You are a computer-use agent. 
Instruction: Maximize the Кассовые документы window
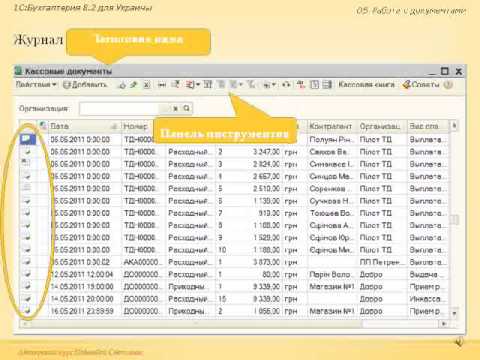[445, 71]
